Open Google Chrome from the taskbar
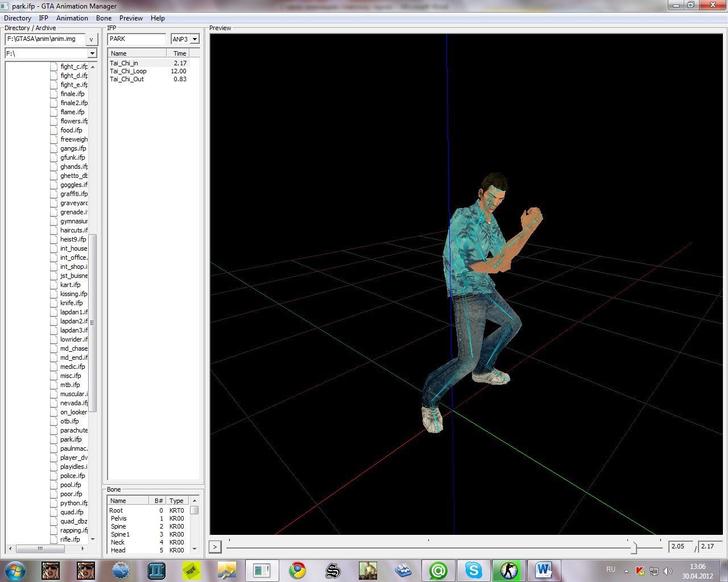Screen dimensions: 728x582 [297, 570]
